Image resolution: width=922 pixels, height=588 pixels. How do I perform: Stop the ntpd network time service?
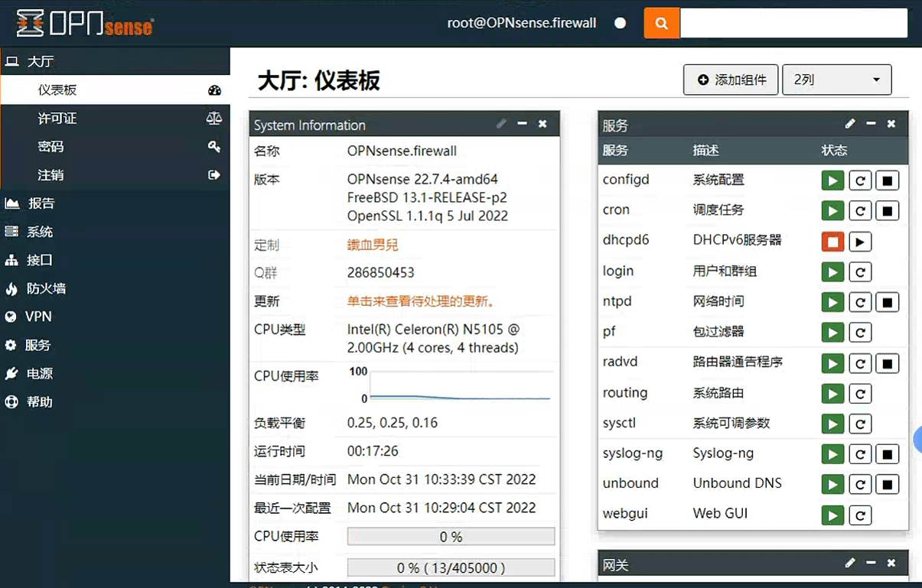(887, 302)
